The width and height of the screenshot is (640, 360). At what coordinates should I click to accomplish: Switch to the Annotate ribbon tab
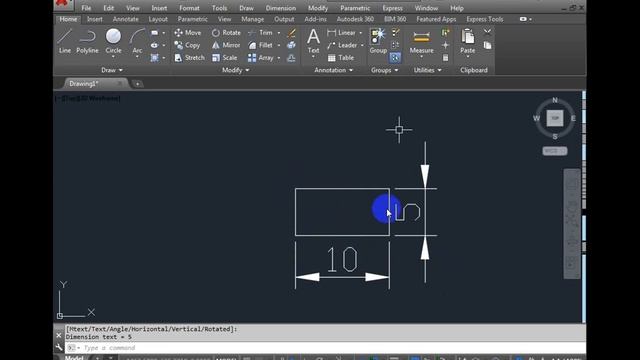click(x=125, y=19)
